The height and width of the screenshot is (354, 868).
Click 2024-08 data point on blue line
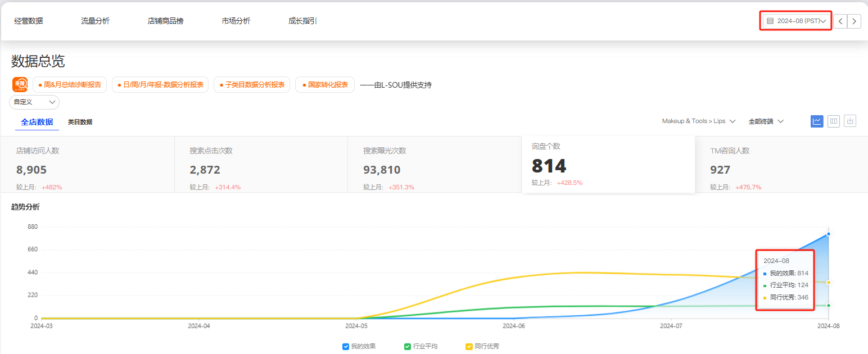pos(828,234)
